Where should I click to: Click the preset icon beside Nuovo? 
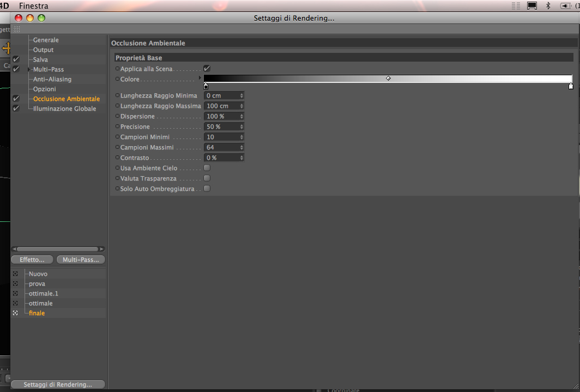pos(15,274)
